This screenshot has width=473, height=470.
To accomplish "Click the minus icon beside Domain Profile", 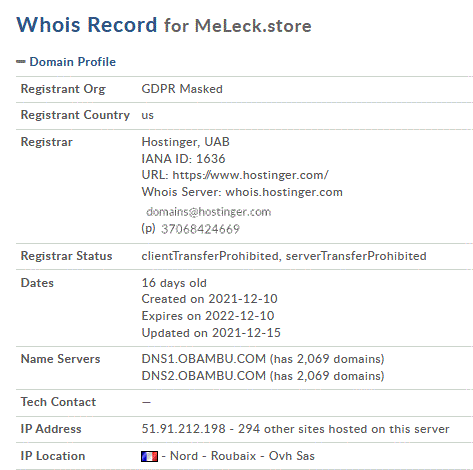I will pos(21,61).
